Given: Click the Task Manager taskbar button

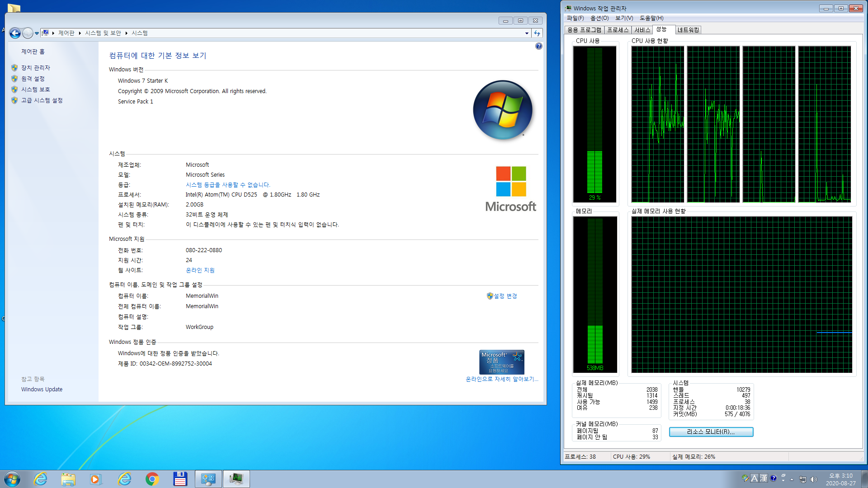Looking at the screenshot, I should 236,479.
